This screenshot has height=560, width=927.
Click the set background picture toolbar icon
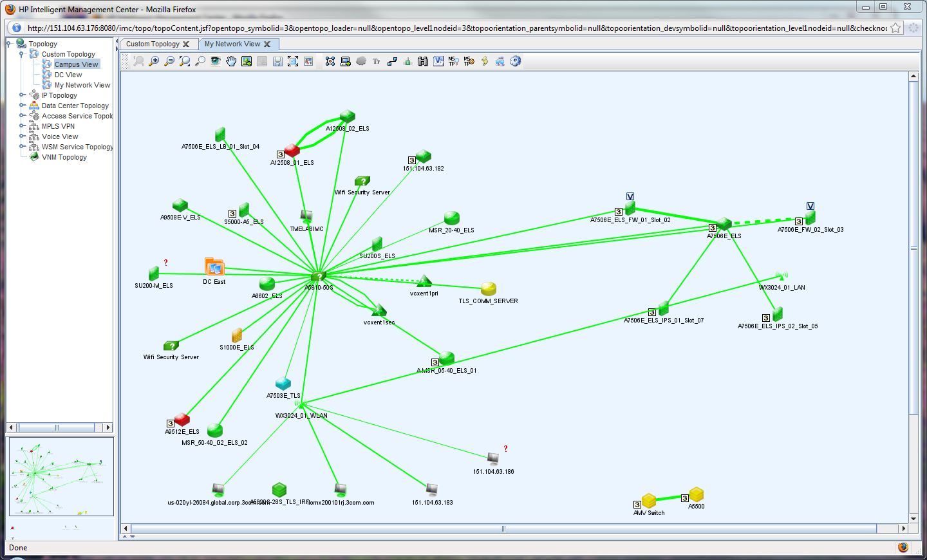pos(308,61)
